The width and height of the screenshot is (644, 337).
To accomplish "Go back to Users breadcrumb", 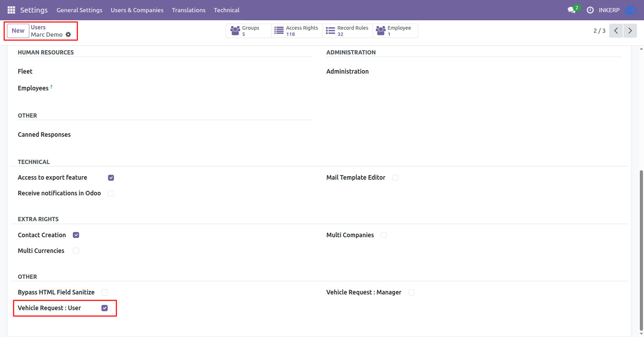I will point(38,27).
